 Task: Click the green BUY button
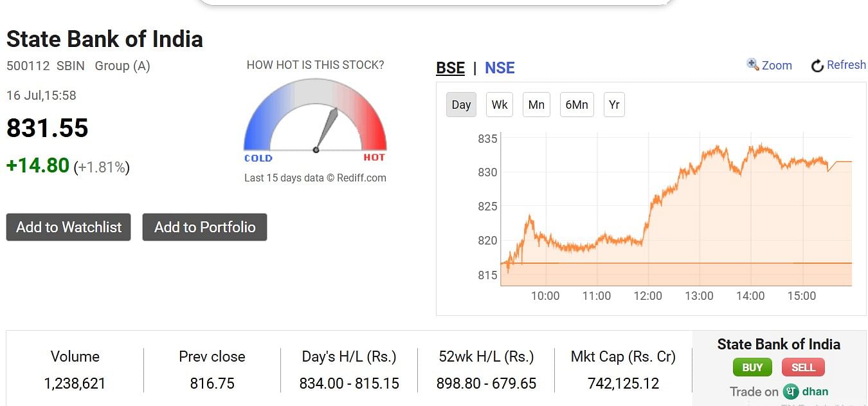tap(752, 367)
